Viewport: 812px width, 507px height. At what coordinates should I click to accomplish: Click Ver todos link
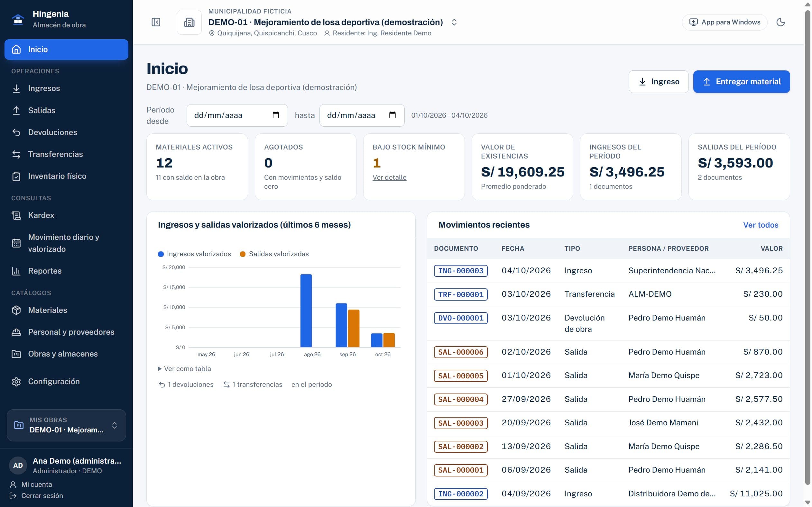coord(761,225)
